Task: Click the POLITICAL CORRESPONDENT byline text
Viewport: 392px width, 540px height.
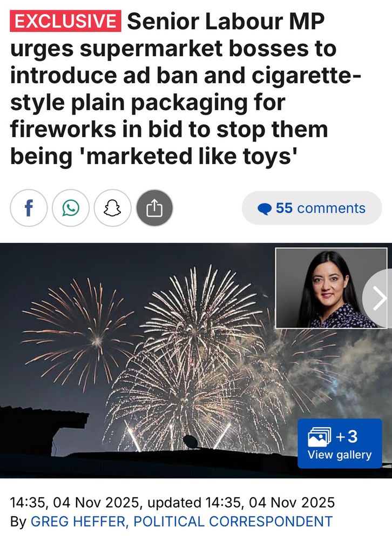Action: (x=233, y=522)
